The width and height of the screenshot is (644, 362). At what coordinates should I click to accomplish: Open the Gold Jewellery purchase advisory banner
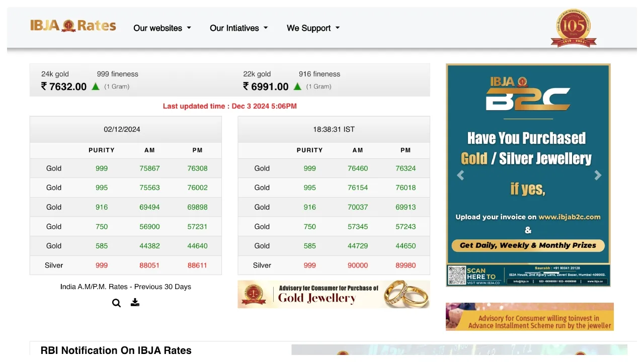click(334, 294)
